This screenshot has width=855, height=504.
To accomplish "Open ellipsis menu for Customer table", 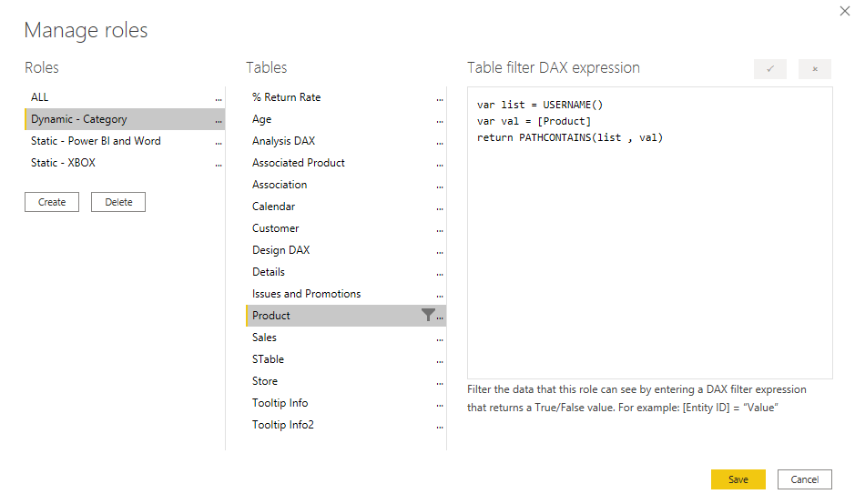I will click(440, 230).
